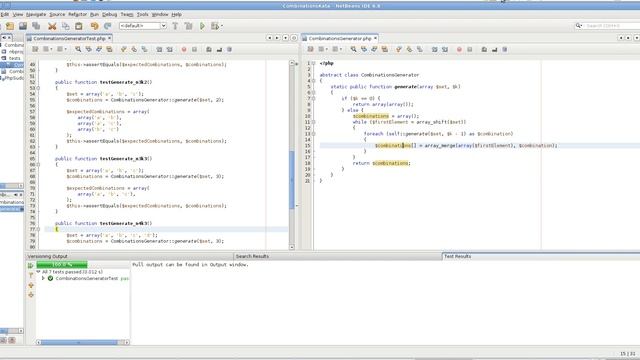Rerun tests icon in Test Results panel
This screenshot has height=360, width=640.
[x=31, y=265]
